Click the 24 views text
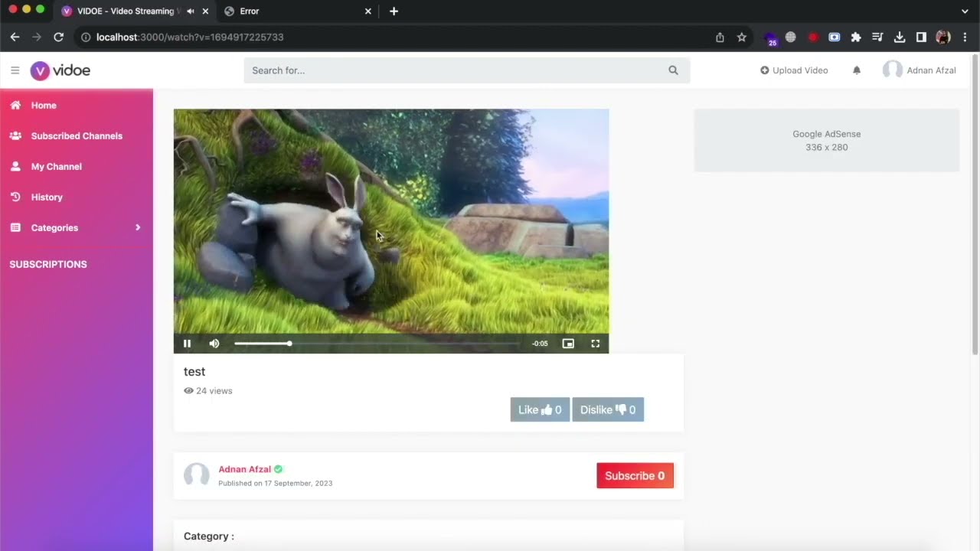980x551 pixels. pyautogui.click(x=214, y=390)
